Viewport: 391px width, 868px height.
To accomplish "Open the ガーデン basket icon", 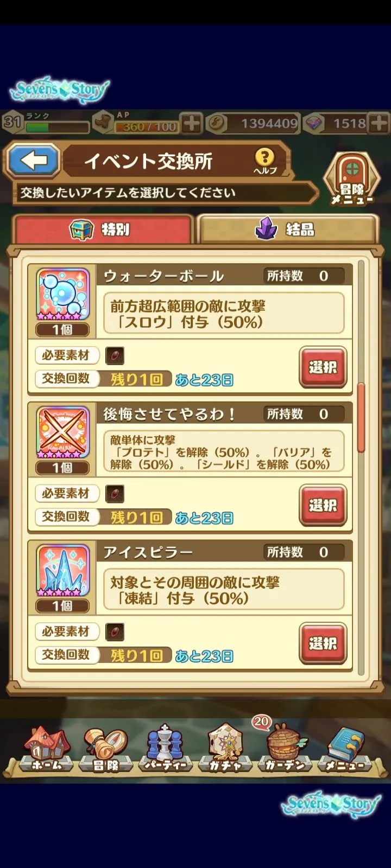I will click(286, 749).
